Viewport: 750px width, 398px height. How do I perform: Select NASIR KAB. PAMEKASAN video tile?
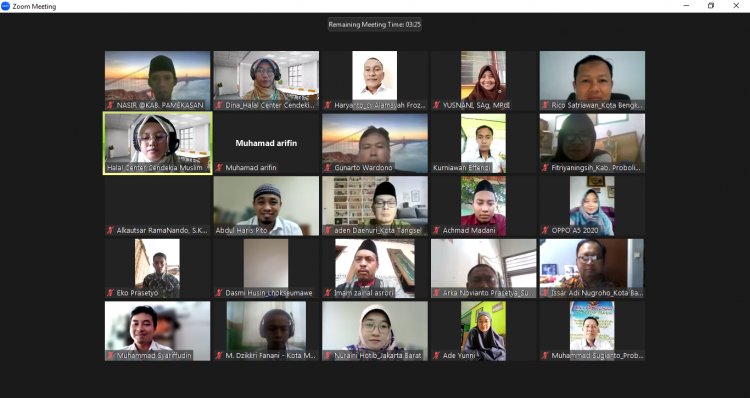pyautogui.click(x=157, y=80)
